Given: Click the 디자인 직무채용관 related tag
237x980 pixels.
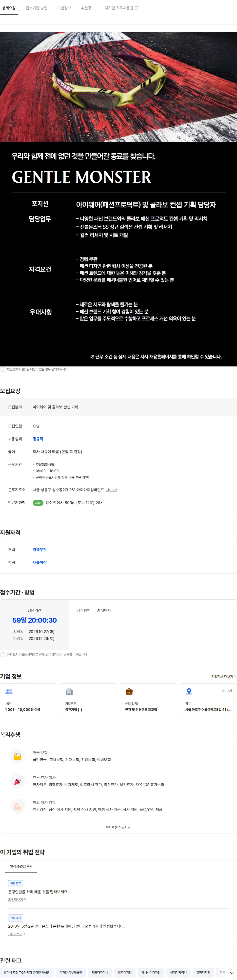Looking at the screenshot, I should pyautogui.click(x=71, y=972).
